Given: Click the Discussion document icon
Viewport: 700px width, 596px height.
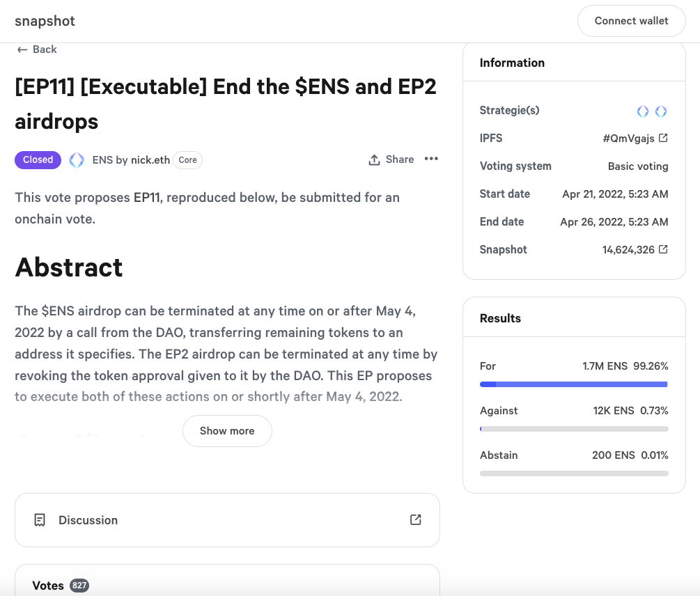Looking at the screenshot, I should (40, 520).
